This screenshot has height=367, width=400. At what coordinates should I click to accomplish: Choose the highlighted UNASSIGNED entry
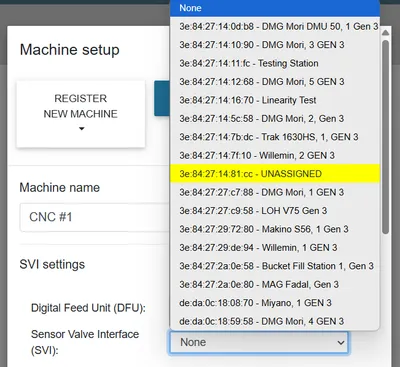pyautogui.click(x=275, y=174)
